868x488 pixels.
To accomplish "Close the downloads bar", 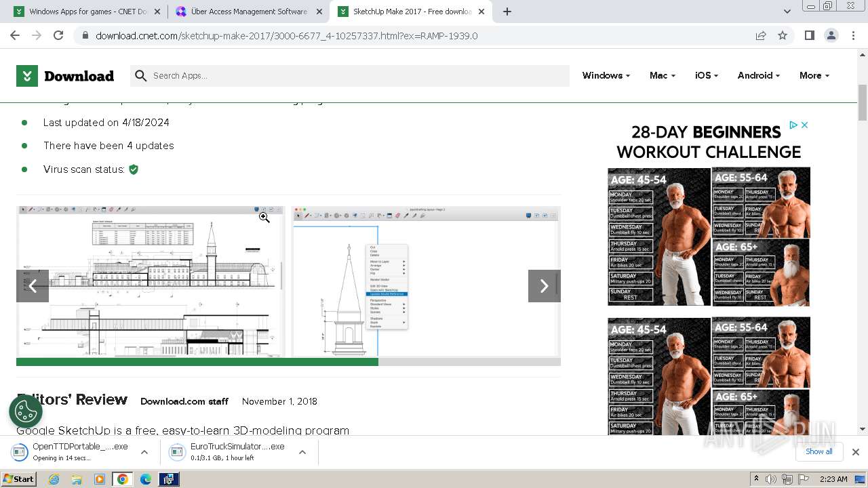I will (855, 451).
